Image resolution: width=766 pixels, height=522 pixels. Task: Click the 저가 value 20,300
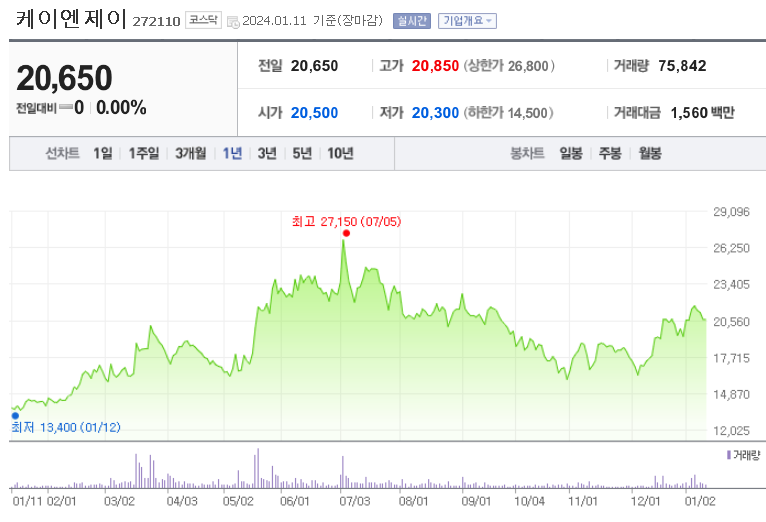[x=435, y=113]
